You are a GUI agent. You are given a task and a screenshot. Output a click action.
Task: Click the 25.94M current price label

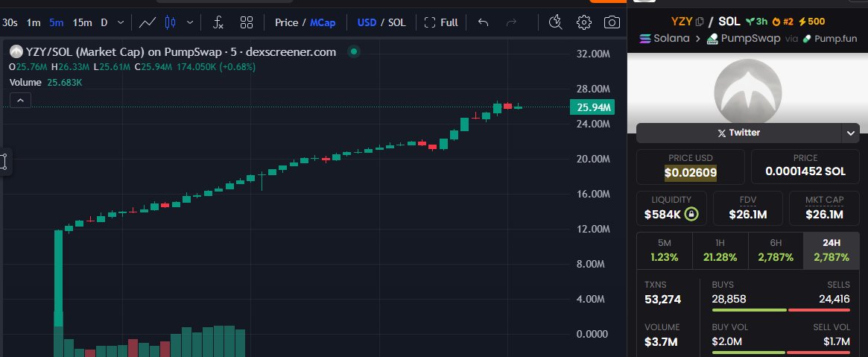[592, 107]
